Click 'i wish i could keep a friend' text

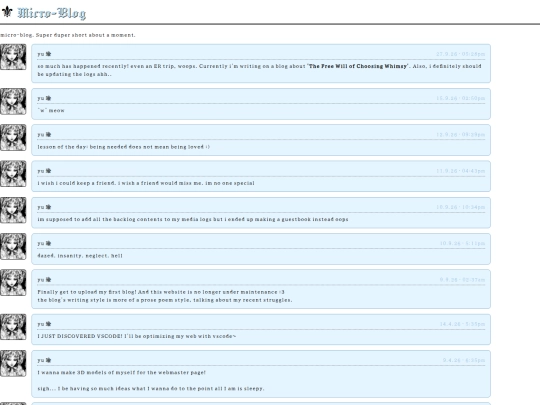[x=76, y=183]
